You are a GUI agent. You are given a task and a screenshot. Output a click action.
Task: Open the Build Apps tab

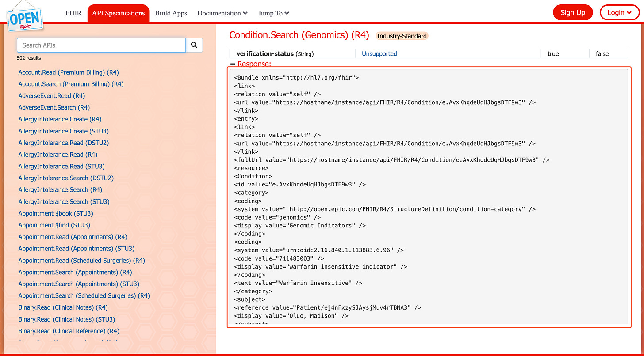[x=171, y=13]
